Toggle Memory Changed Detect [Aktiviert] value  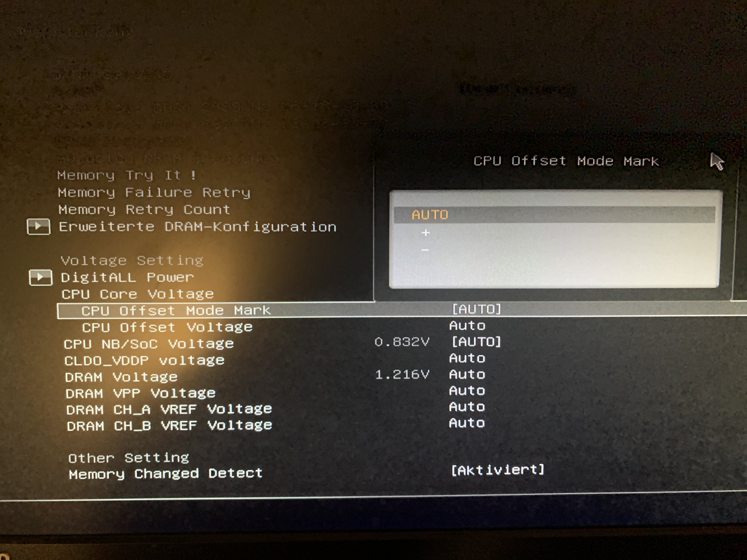[x=498, y=470]
